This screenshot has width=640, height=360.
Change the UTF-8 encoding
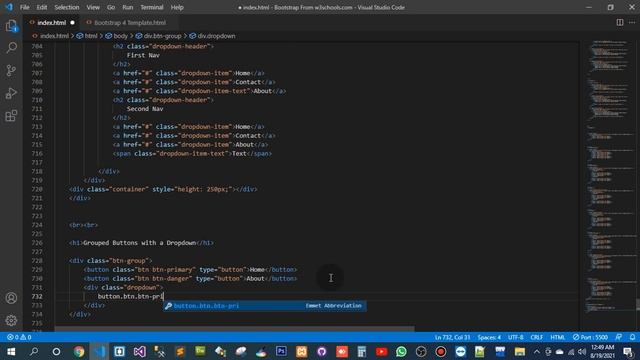point(516,337)
